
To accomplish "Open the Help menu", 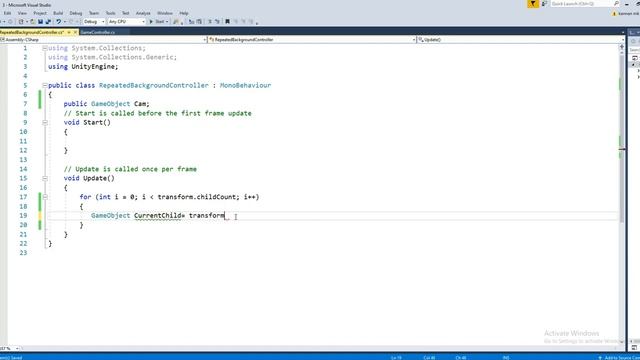I will point(184,13).
